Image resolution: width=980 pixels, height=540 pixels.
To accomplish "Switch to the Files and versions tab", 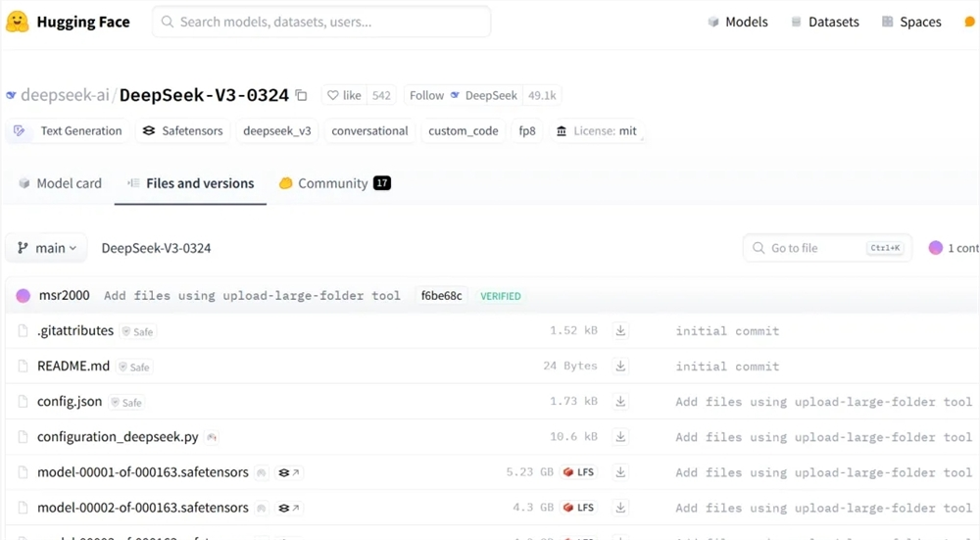I will point(191,183).
